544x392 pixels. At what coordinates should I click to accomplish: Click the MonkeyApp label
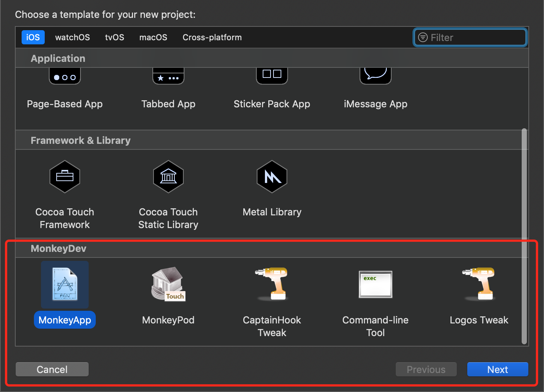coord(65,320)
